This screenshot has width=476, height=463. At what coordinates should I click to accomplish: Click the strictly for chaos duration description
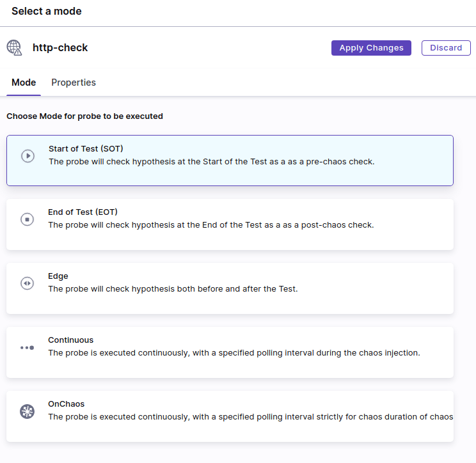250,417
